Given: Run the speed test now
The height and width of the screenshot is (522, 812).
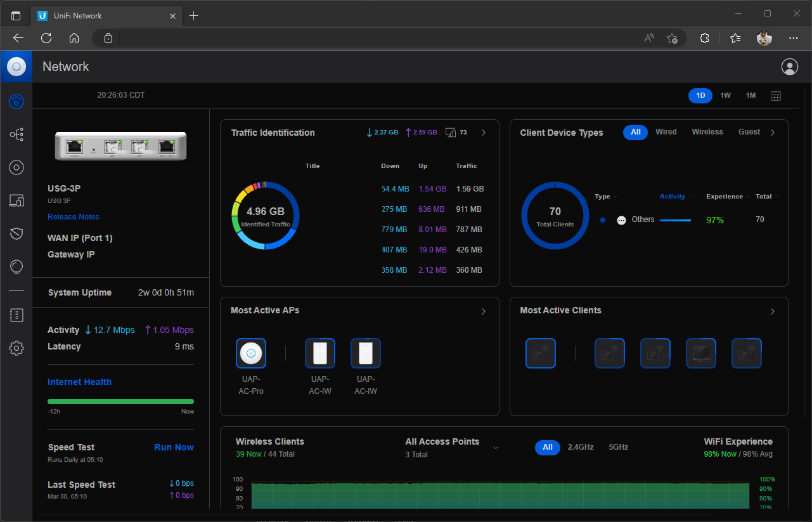Looking at the screenshot, I should click(x=174, y=447).
